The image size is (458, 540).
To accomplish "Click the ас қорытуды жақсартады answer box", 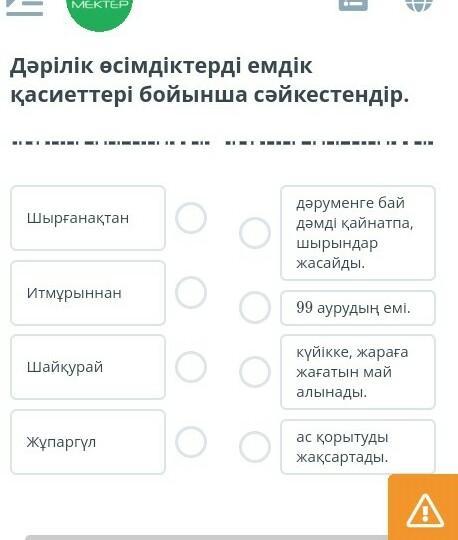I will click(x=358, y=447).
